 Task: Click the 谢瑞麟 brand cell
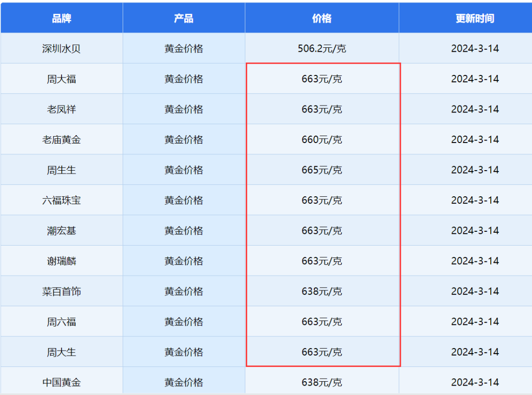(62, 261)
